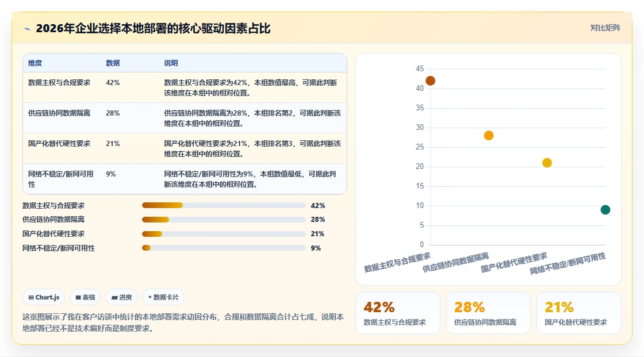Click the y-axis tick 0

click(x=422, y=244)
